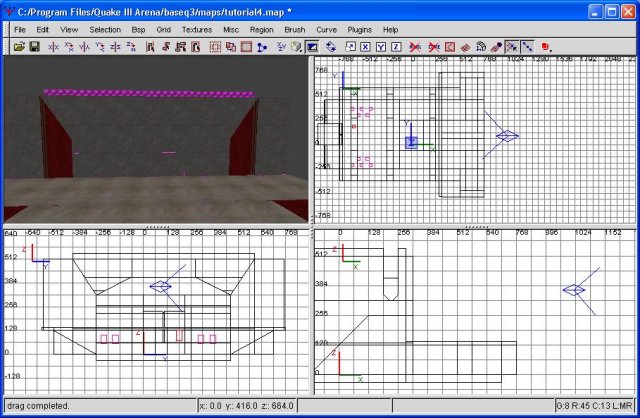This screenshot has width=640, height=418.
Task: Change views with the XYZ icon
Action: point(281,47)
